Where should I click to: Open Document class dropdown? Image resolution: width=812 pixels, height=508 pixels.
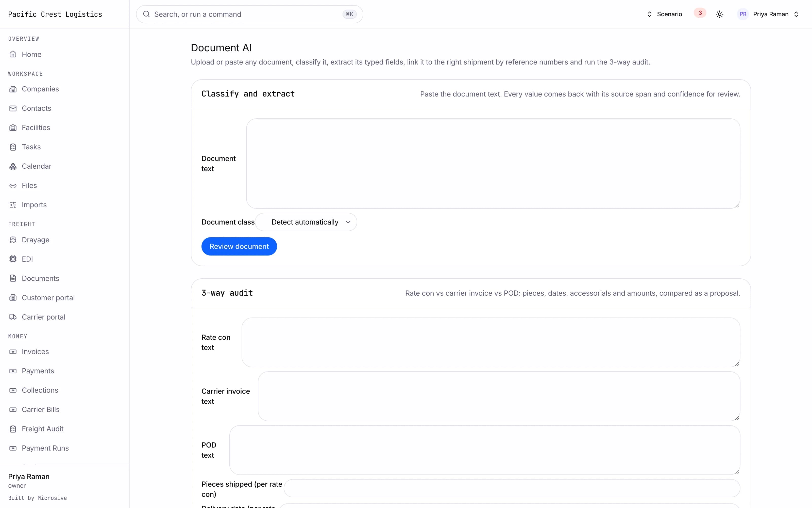[x=306, y=222]
